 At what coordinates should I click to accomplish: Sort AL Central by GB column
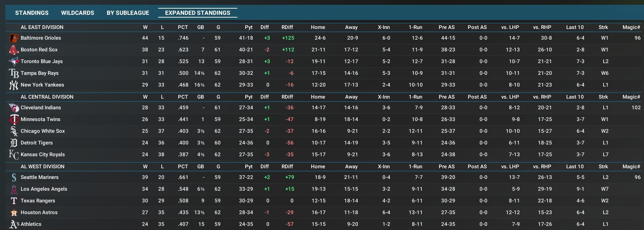point(200,97)
